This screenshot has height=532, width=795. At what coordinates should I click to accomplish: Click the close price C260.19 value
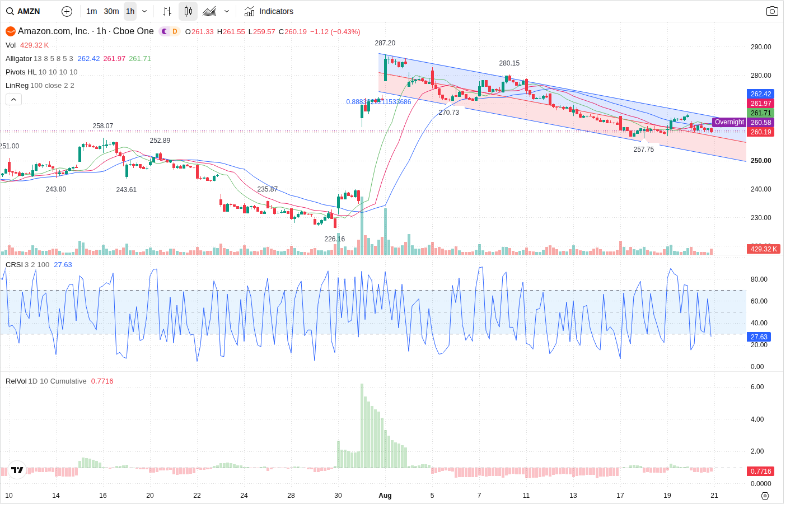pyautogui.click(x=293, y=32)
